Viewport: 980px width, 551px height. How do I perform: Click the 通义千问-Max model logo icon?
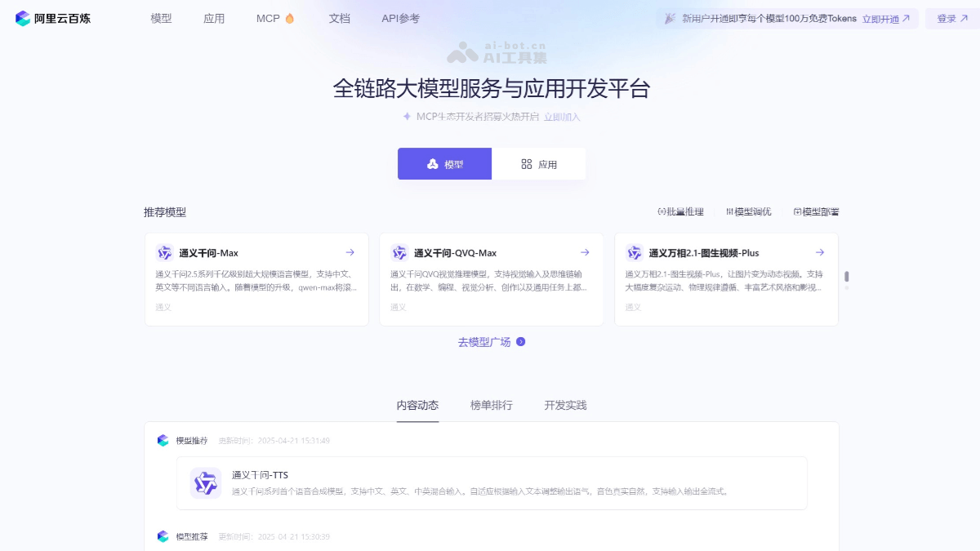click(165, 252)
